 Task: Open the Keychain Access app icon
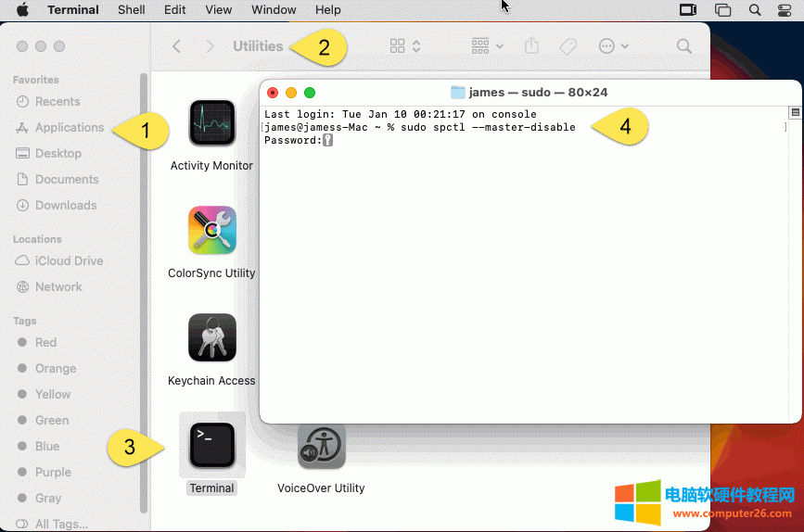tap(211, 337)
